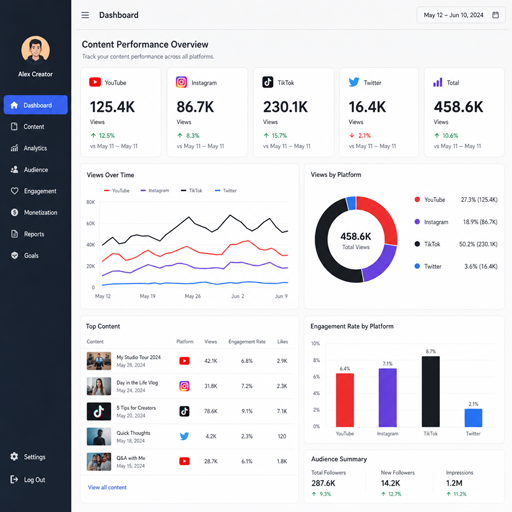Screen dimensions: 512x512
Task: Open Day in the Life Vlog thumbnail
Action: tap(99, 386)
